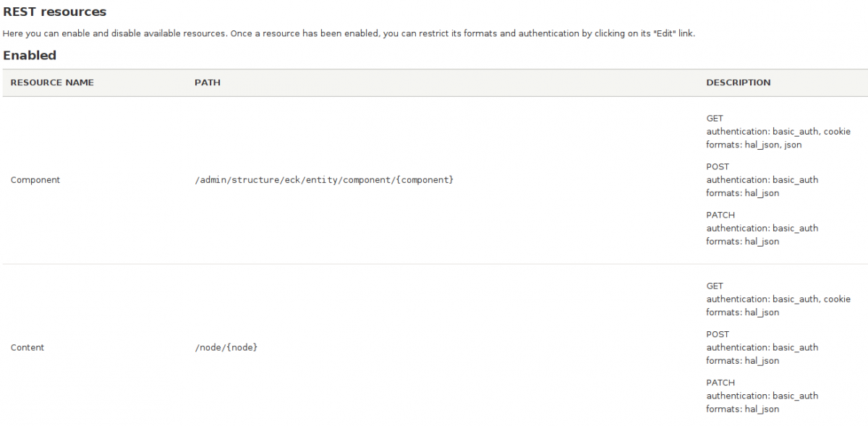868x426 pixels.
Task: Click the PATCH label in Content row
Action: click(720, 383)
